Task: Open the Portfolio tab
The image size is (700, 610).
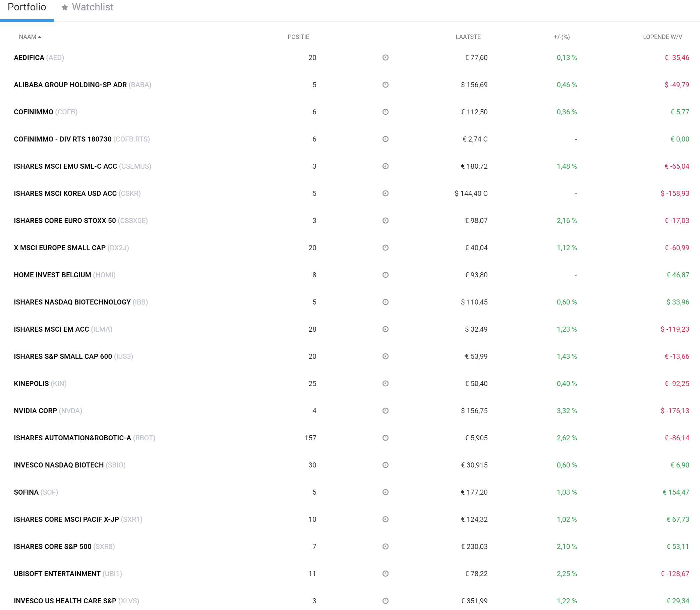Action: (27, 7)
